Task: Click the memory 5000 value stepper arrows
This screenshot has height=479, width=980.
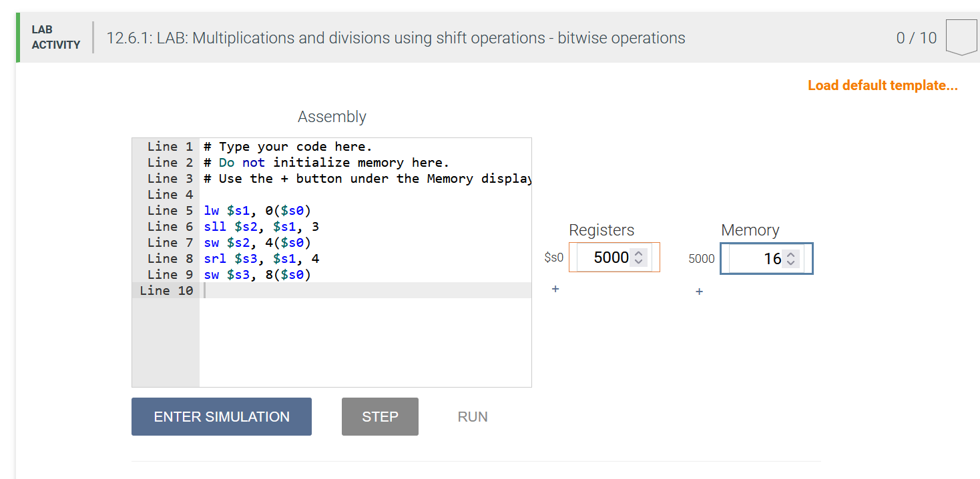Action: click(791, 259)
